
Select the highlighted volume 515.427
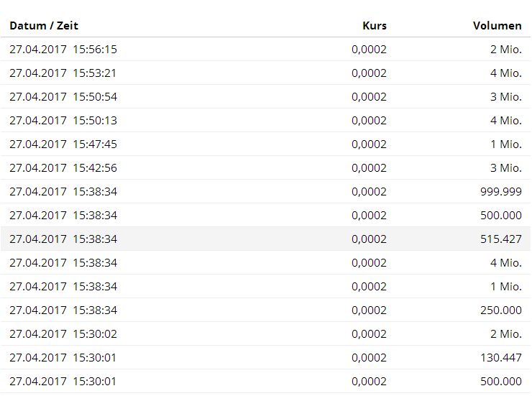click(500, 239)
